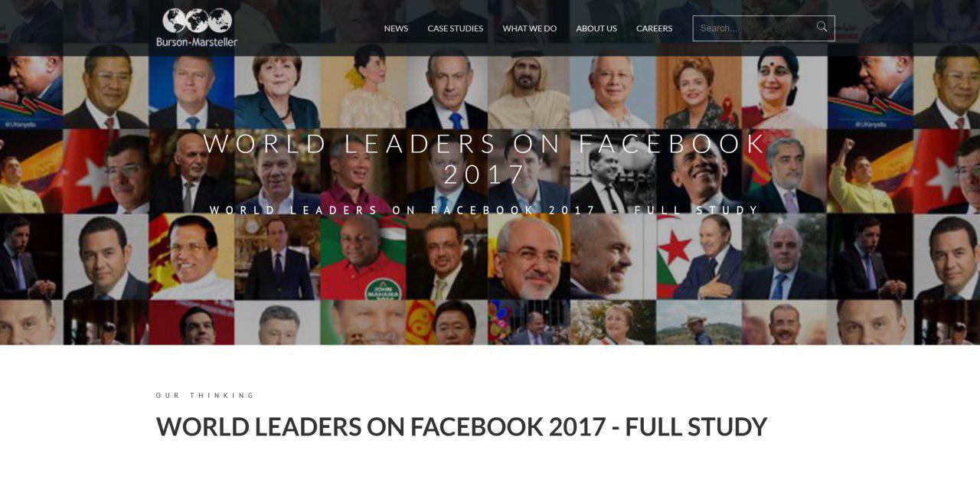Go to WHAT WE DO page

click(529, 28)
